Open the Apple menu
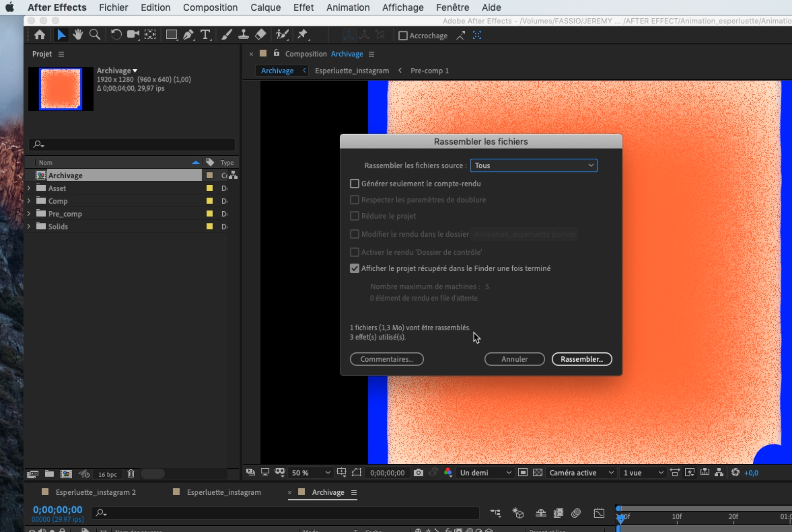Screen dimensions: 792x532 pos(10,7)
